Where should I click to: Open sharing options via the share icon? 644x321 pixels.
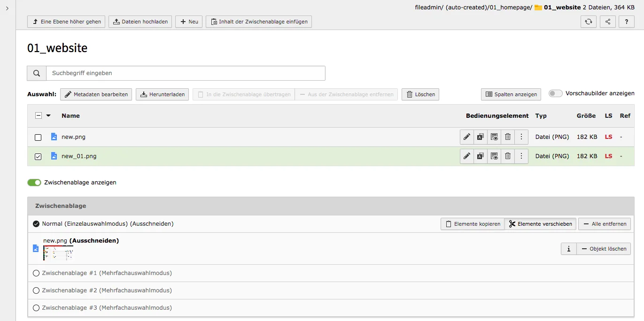[607, 21]
